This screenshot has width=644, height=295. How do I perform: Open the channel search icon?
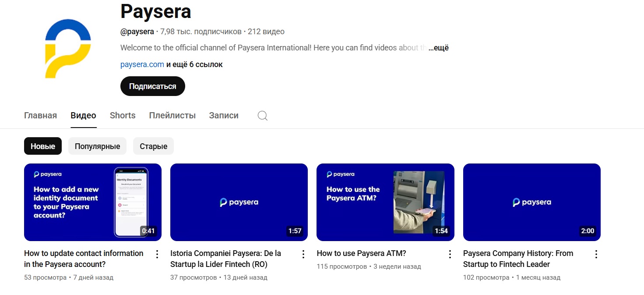[x=262, y=115]
